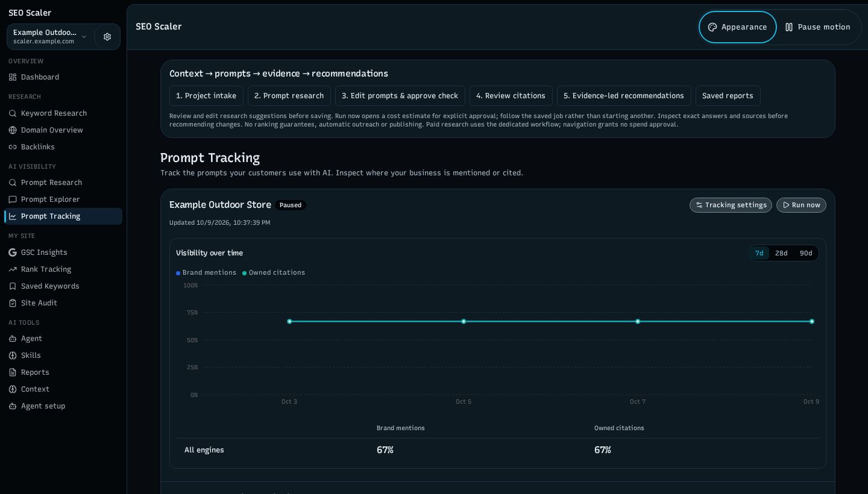Click the Site Audit clipboard icon

13,303
